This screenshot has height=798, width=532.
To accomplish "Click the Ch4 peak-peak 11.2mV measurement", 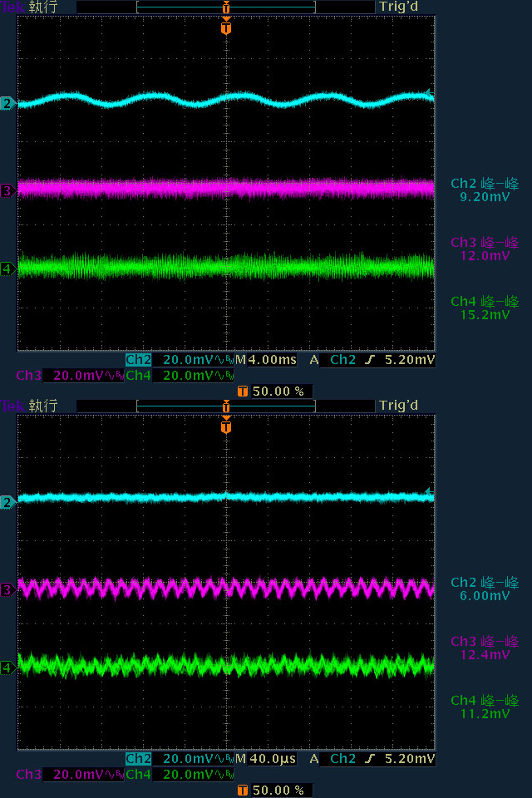I will tap(485, 707).
